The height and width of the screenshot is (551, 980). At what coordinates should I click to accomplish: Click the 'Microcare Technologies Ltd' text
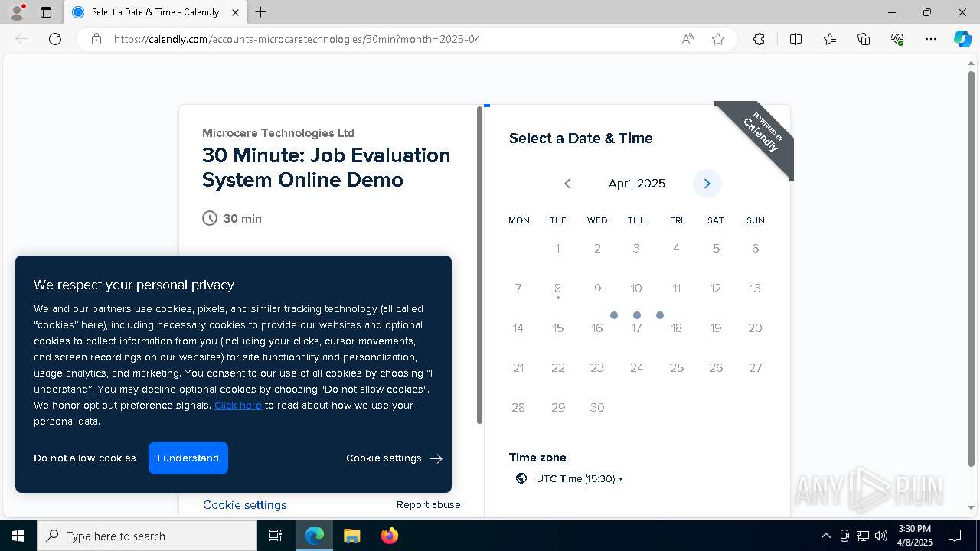click(x=278, y=133)
